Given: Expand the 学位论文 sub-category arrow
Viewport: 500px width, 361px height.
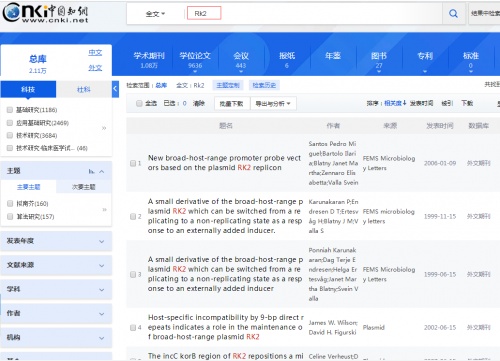Looking at the screenshot, I should (x=195, y=72).
